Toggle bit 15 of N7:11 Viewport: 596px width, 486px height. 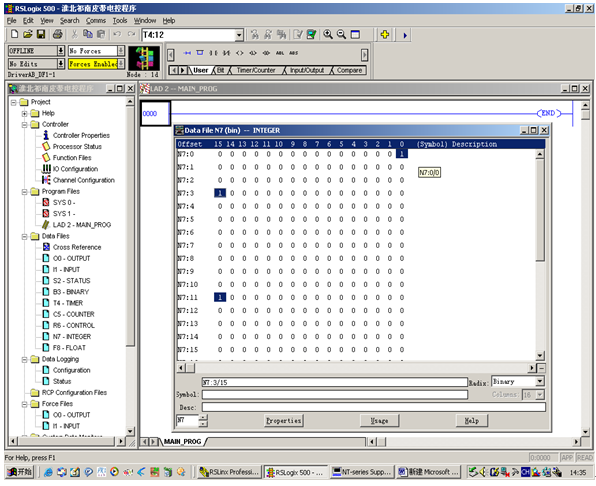pyautogui.click(x=220, y=297)
